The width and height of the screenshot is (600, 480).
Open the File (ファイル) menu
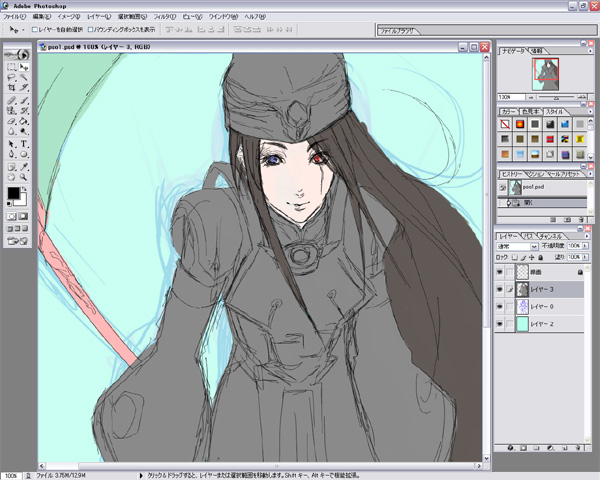click(14, 17)
